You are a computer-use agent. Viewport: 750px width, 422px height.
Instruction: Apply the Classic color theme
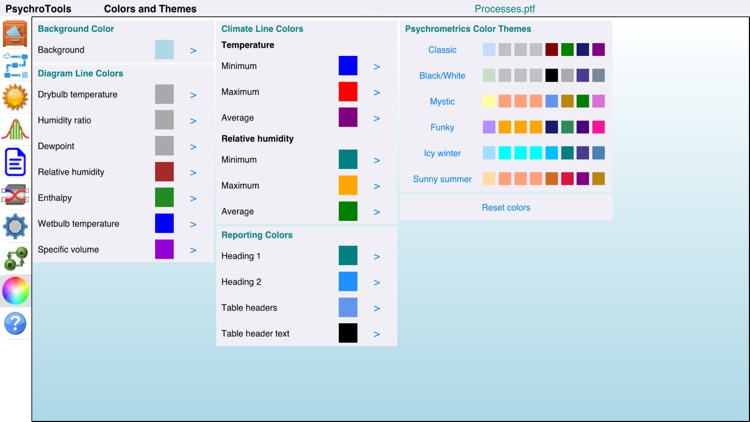pos(442,50)
